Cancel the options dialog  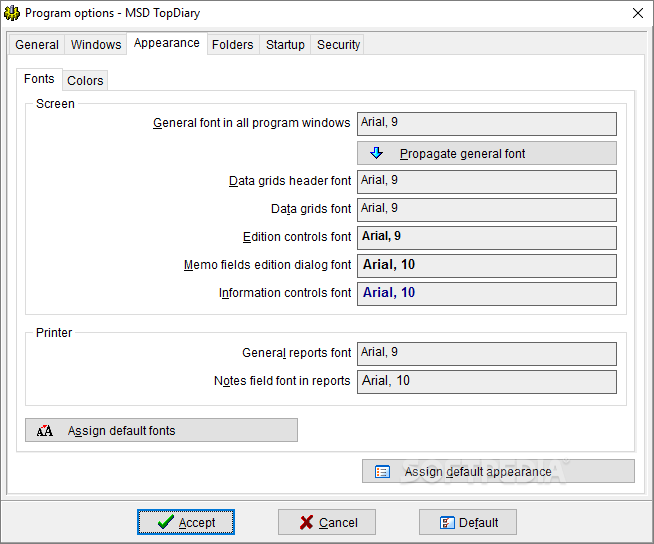[327, 522]
